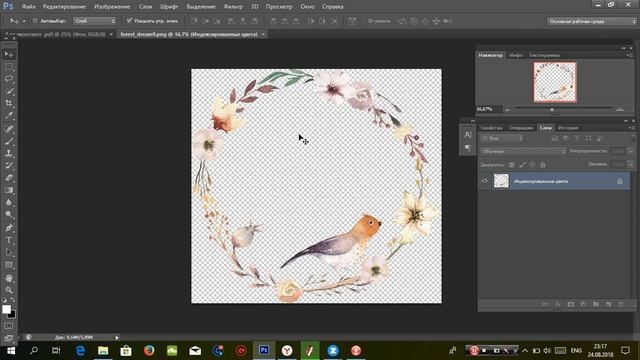Click lock transparent pixels icon

pyautogui.click(x=511, y=164)
